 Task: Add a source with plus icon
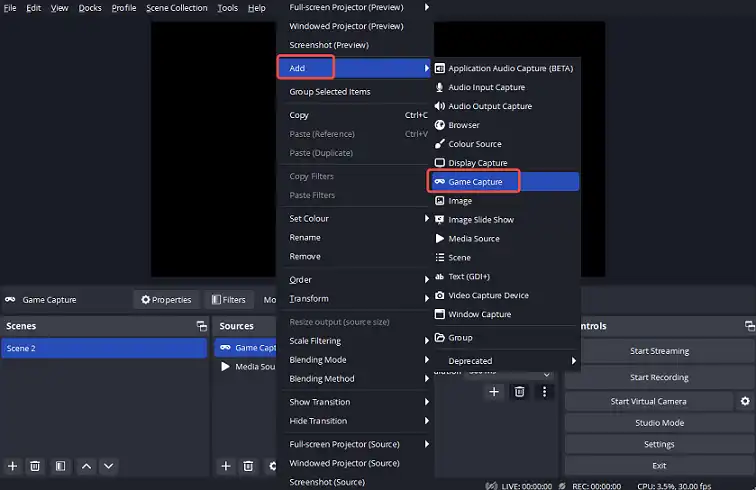(x=226, y=466)
